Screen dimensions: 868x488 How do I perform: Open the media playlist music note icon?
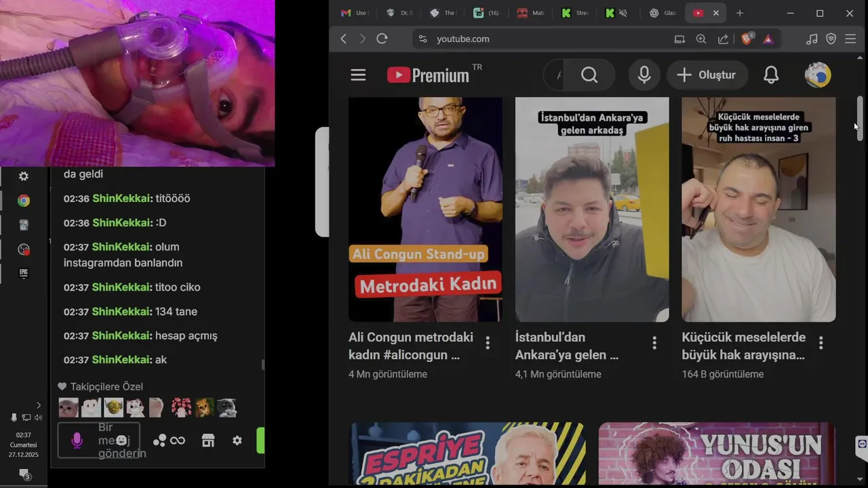[x=812, y=39]
